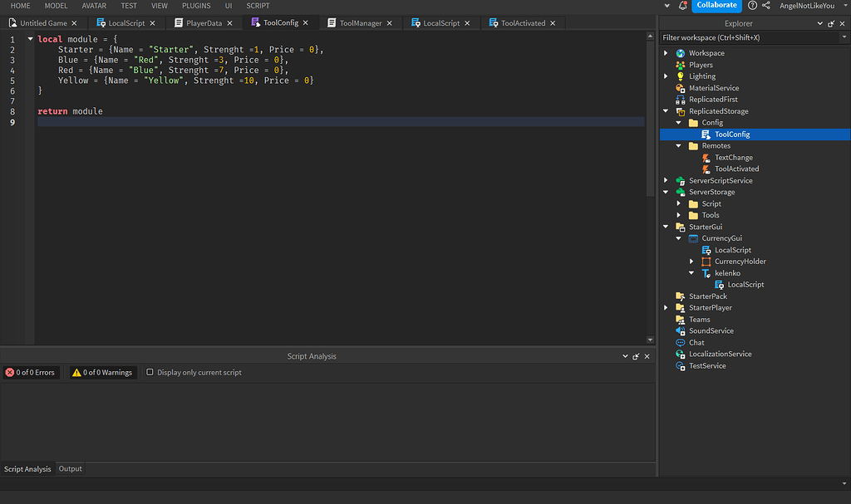Enable Display only current script checkbox
851x504 pixels.
tap(152, 372)
